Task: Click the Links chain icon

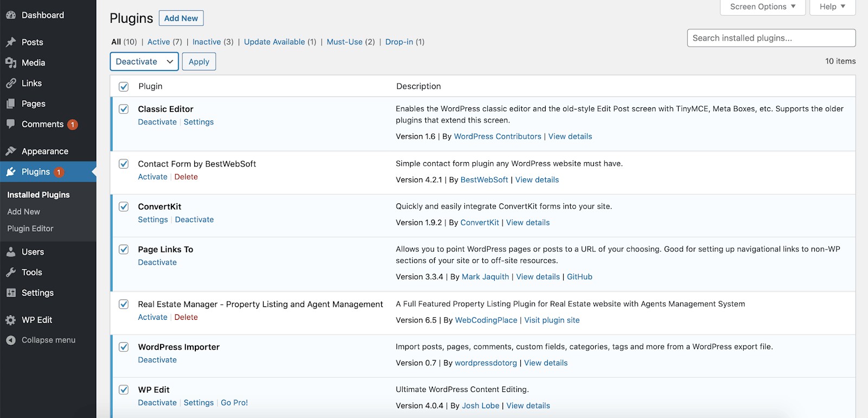Action: point(11,83)
